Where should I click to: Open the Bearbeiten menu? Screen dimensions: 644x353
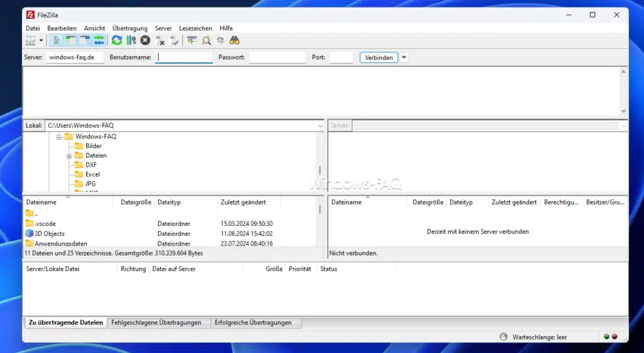(x=62, y=28)
